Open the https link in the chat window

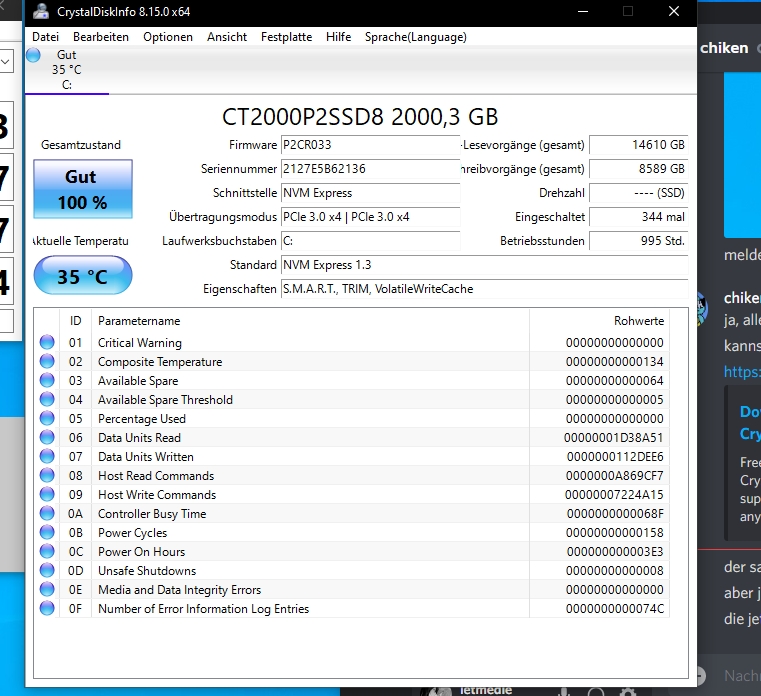pyautogui.click(x=742, y=372)
